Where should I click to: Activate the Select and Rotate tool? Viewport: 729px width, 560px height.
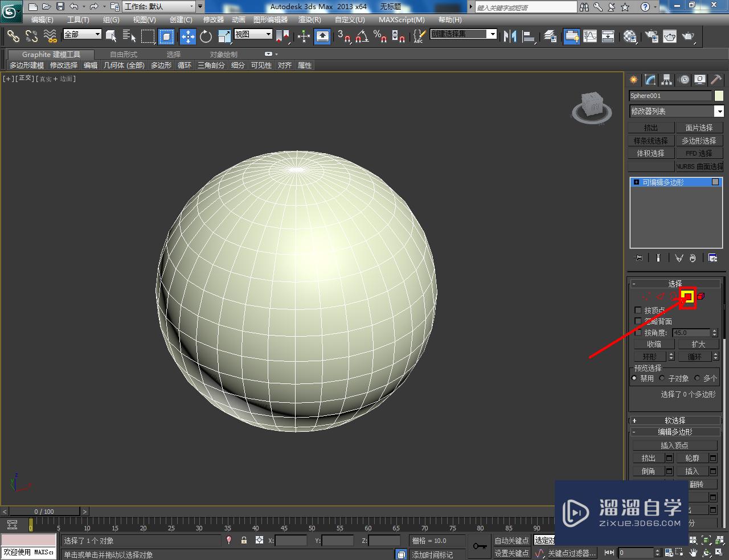[x=206, y=36]
